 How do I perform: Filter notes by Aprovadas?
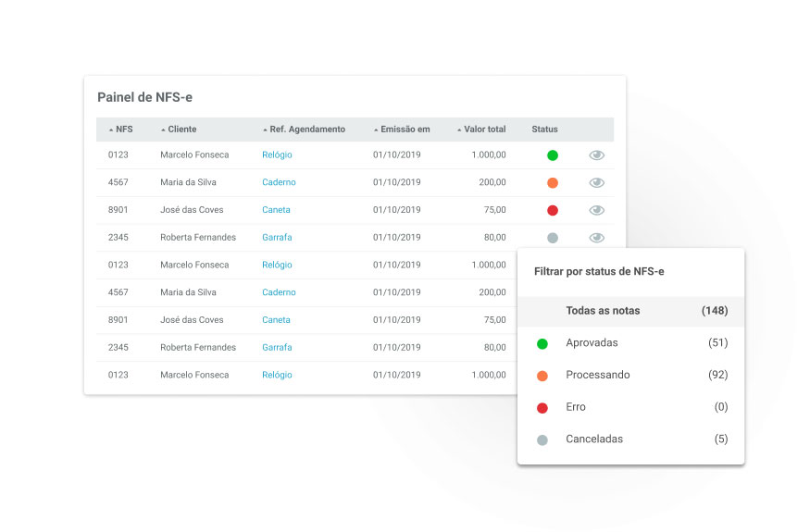coord(630,343)
